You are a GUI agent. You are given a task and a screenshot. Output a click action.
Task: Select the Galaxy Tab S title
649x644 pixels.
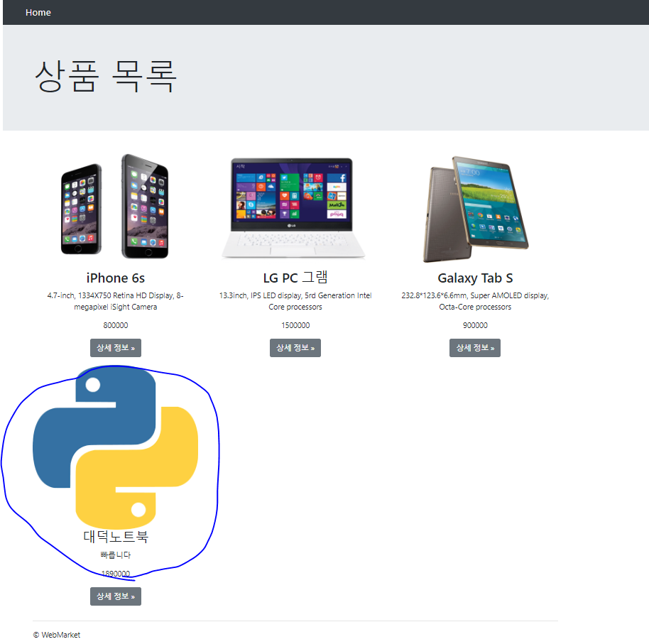[x=475, y=278]
